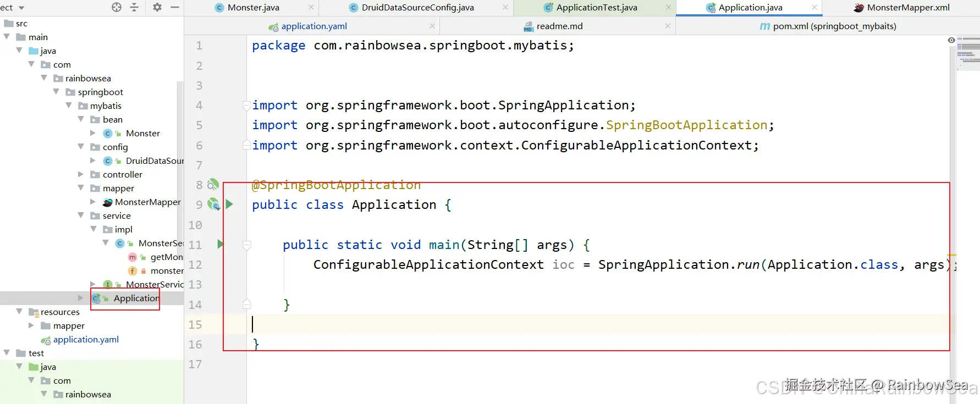Click the collapse all icon in project panel
Image resolution: width=980 pixels, height=404 pixels.
click(x=134, y=7)
